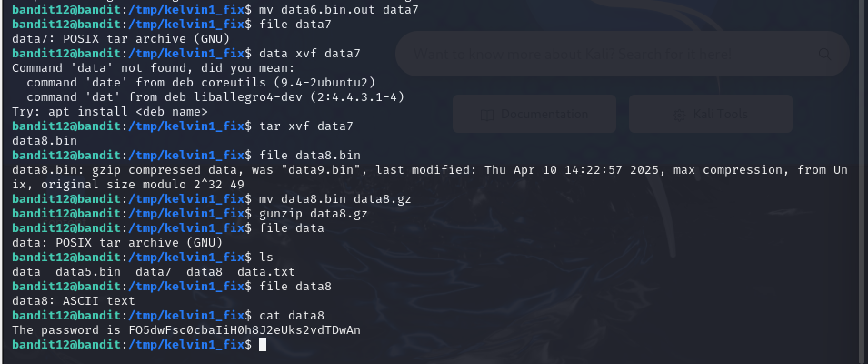Click the 'mv data8.bin data8.gz' command
868x364 pixels.
click(334, 199)
